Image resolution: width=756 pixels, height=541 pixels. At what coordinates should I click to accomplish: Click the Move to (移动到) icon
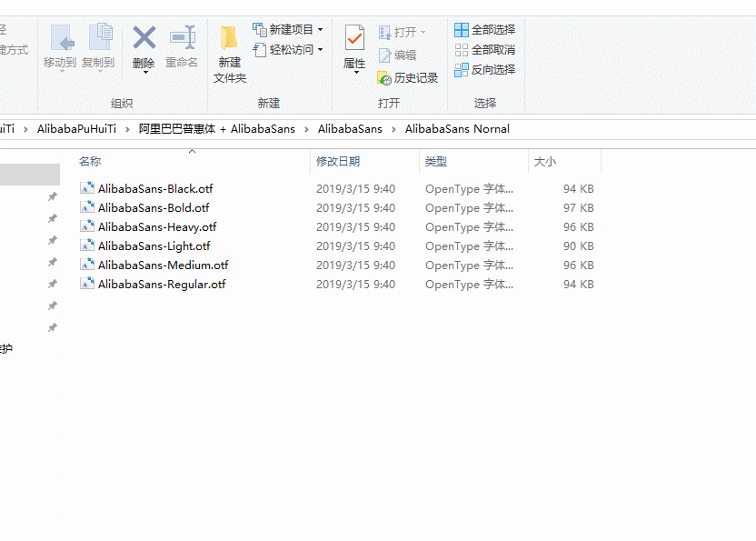[x=62, y=37]
